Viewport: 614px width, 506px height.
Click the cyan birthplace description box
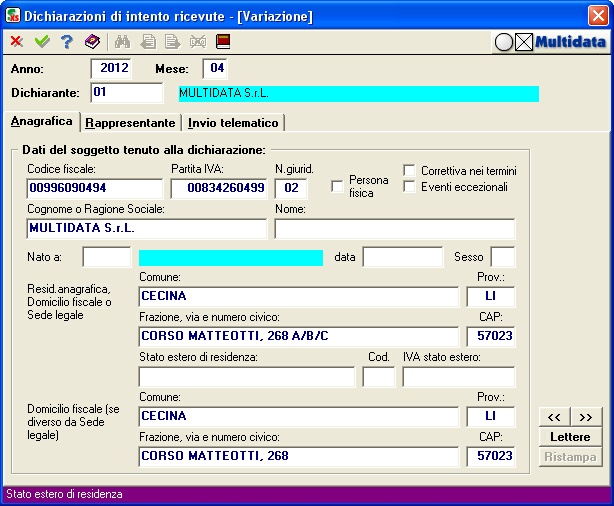coord(231,258)
